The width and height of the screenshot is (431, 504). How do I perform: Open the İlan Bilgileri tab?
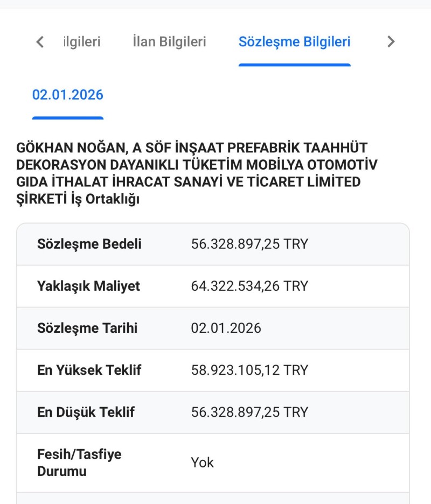169,42
